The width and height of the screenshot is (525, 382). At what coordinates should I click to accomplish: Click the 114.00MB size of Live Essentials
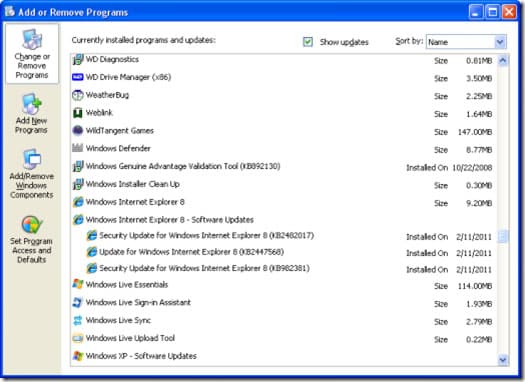pos(475,286)
